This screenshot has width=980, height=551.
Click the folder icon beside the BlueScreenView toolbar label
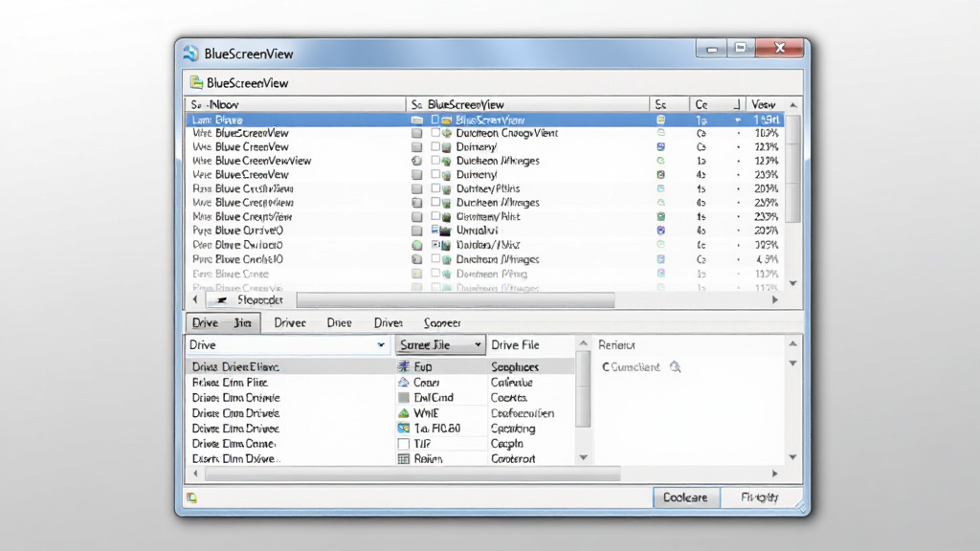point(197,82)
